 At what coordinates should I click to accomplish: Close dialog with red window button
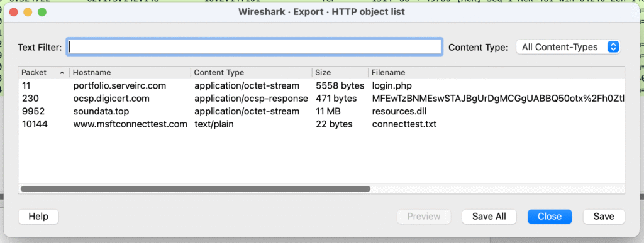click(14, 13)
